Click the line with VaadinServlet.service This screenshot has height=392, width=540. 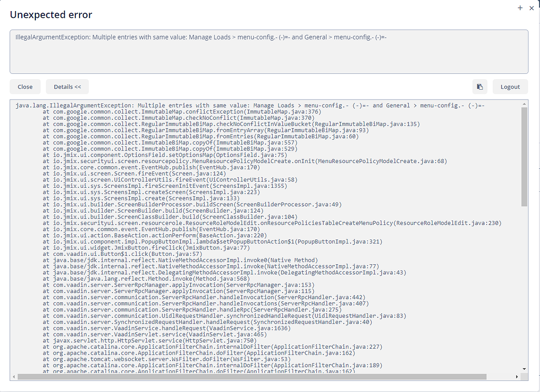pyautogui.click(x=155, y=335)
